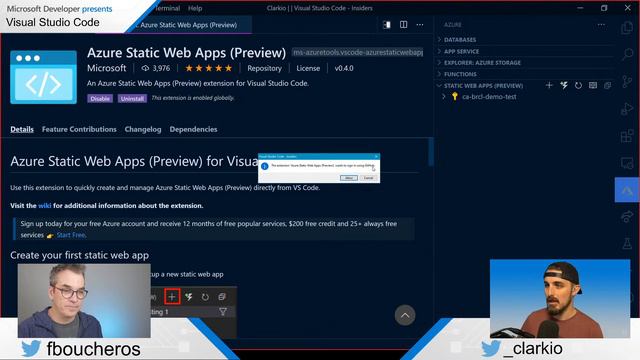Open the Repository link
This screenshot has height=360, width=640.
264,68
